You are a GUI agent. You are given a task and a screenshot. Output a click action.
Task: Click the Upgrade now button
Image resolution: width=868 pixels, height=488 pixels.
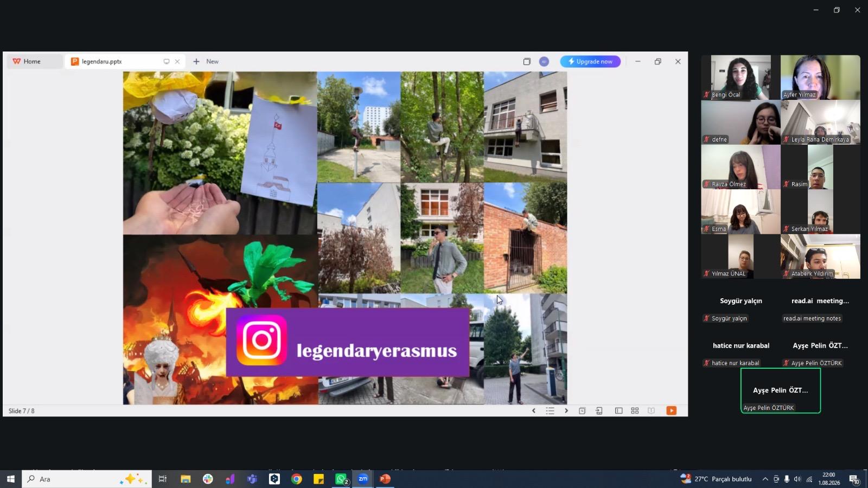[590, 61]
